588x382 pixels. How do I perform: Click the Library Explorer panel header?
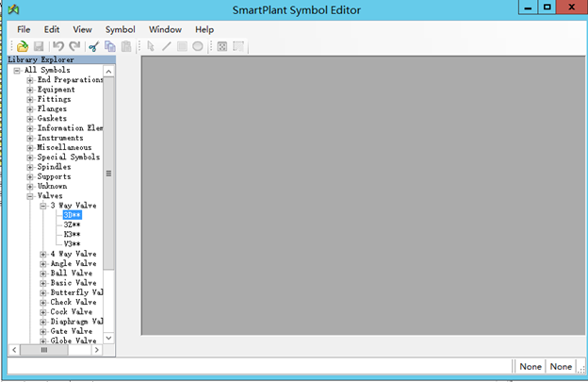tap(61, 59)
